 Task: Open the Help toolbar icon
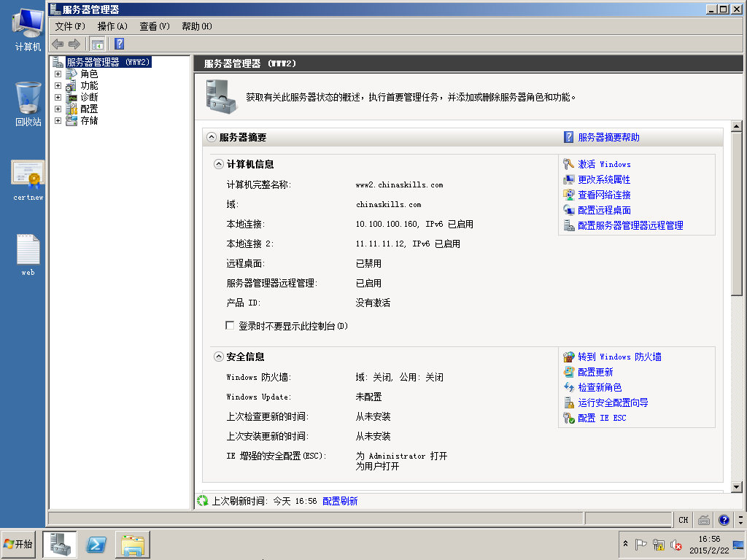pyautogui.click(x=119, y=44)
